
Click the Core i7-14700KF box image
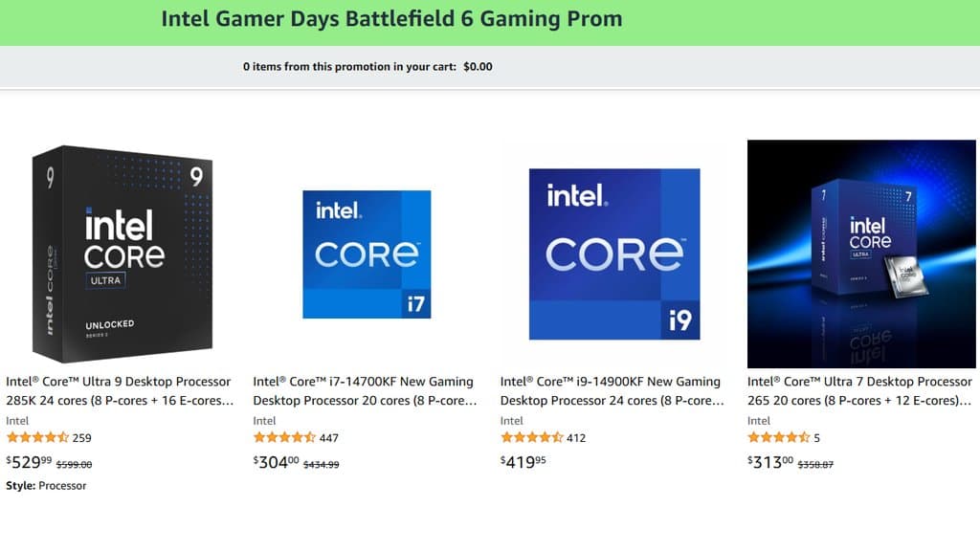click(367, 253)
